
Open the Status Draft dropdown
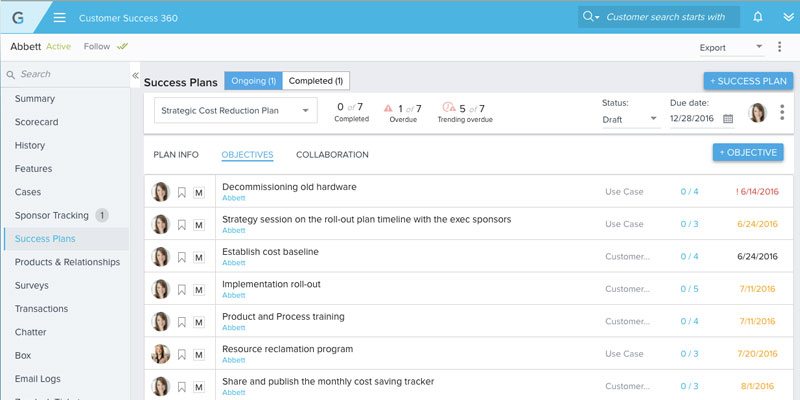tap(630, 119)
